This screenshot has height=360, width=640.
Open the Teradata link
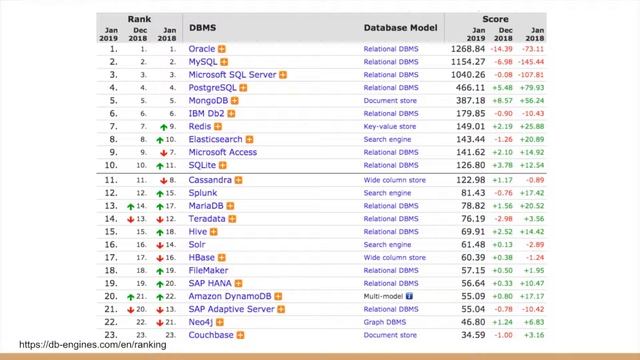(207, 219)
